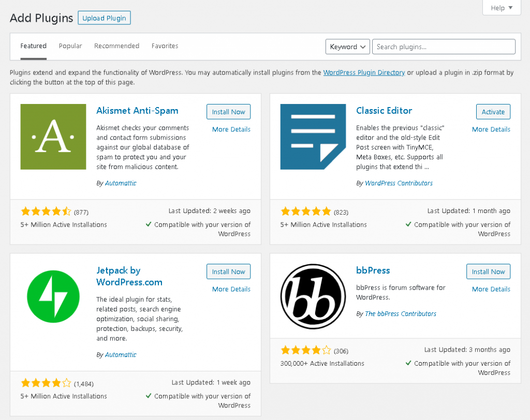View More Details for bbPress

[491, 289]
